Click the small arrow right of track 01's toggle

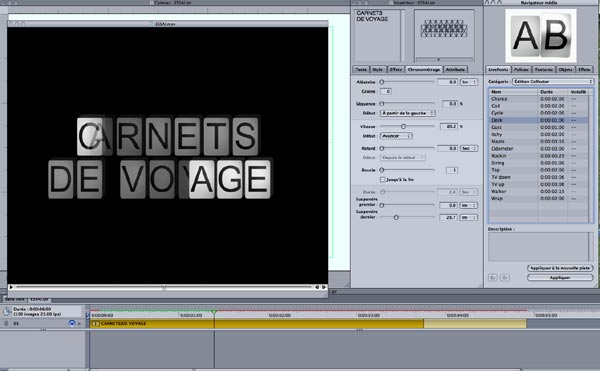pos(80,324)
